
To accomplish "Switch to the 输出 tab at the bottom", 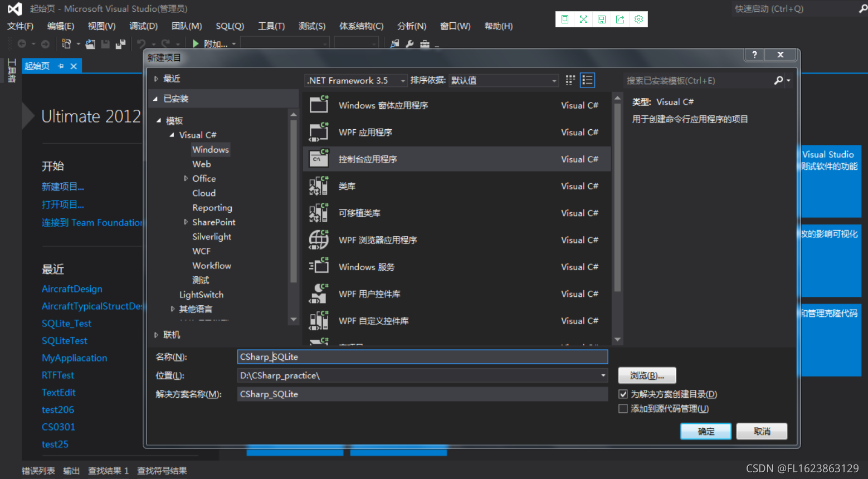I will [x=71, y=470].
